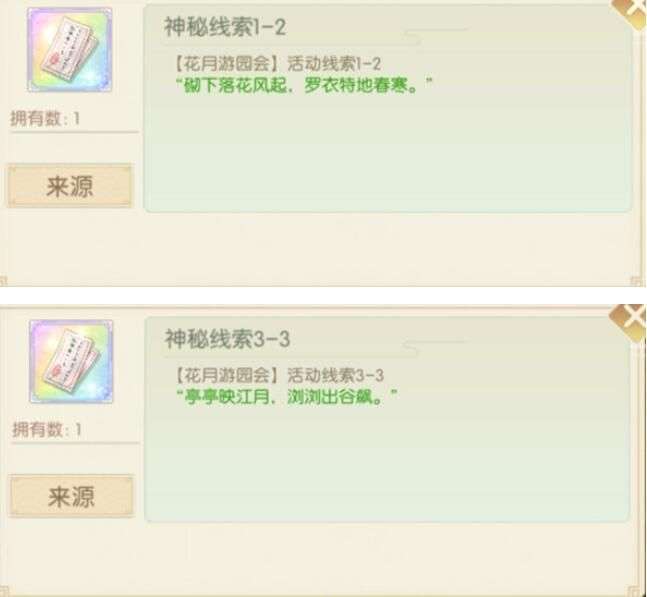The image size is (647, 597).
Task: Close the 神秘线索1-2 detail panel
Action: pos(631,12)
